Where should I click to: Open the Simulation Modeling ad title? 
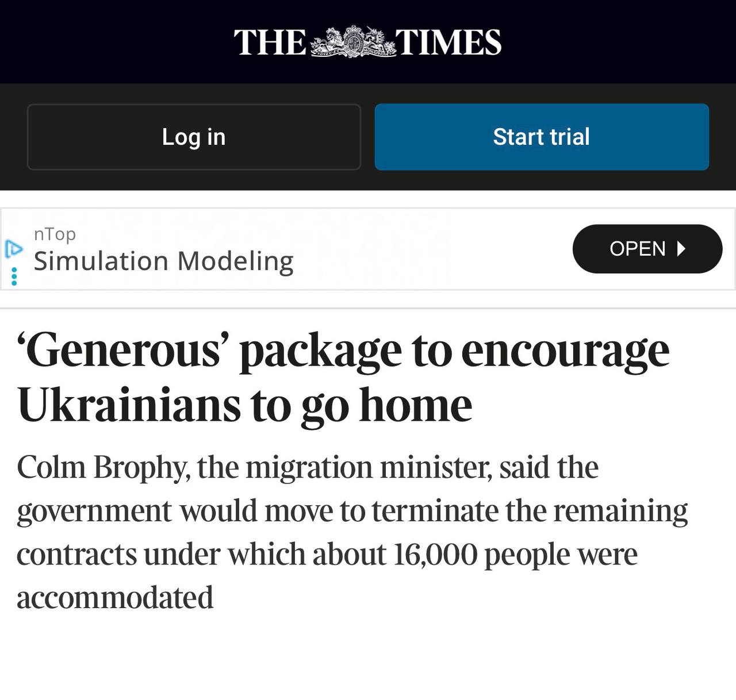[164, 261]
